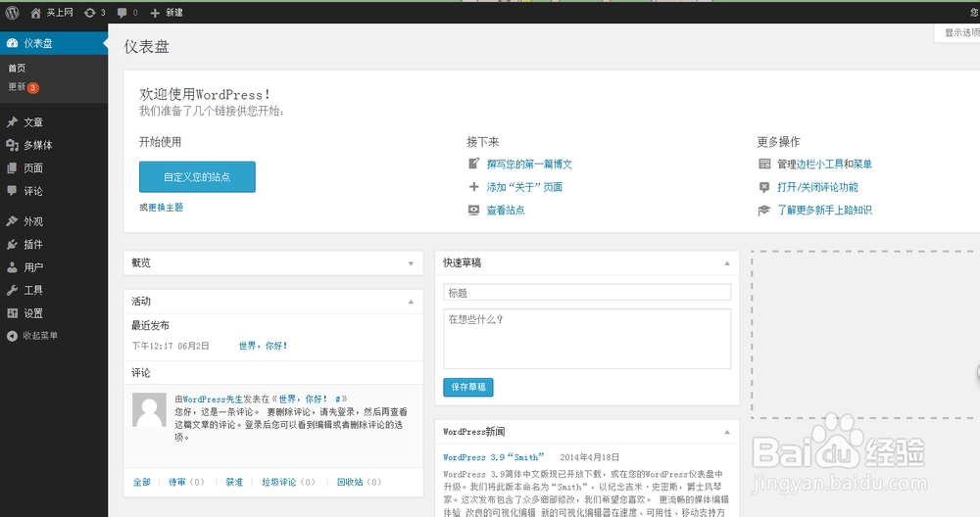The height and width of the screenshot is (517, 980).
Task: Open the WordPress先生 comment author link
Action: click(213, 399)
